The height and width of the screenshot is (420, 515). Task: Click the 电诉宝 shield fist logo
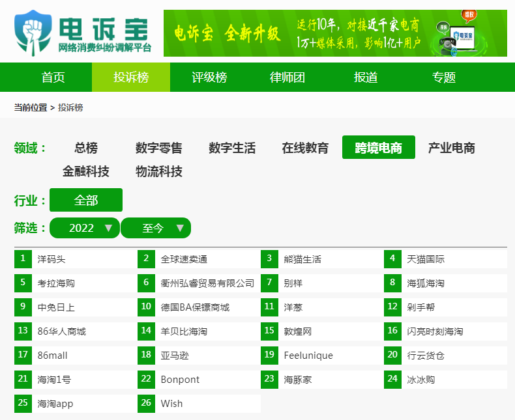tap(33, 33)
